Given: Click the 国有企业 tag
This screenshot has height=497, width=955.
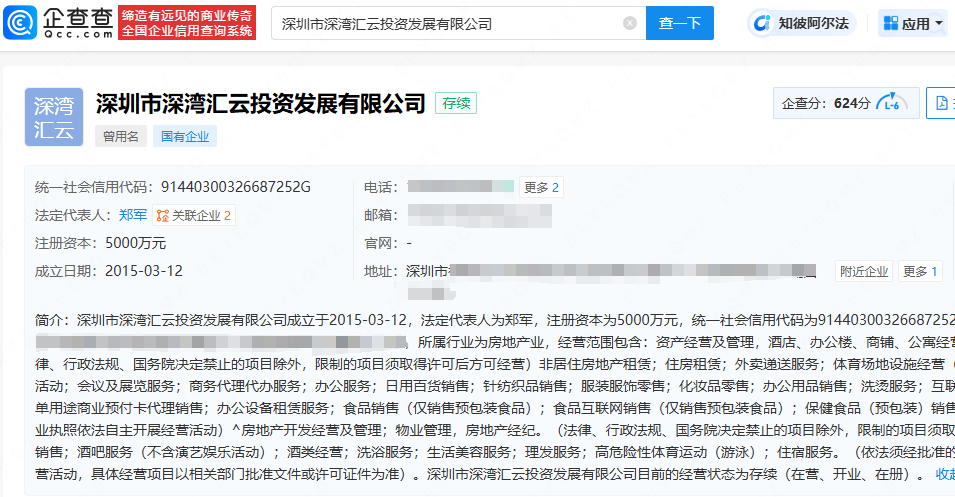Looking at the screenshot, I should point(186,136).
